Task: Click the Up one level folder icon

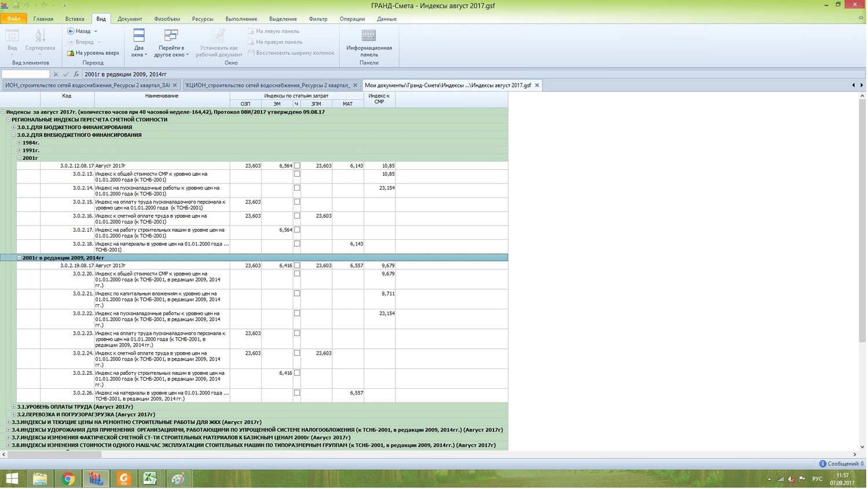Action: tap(71, 53)
